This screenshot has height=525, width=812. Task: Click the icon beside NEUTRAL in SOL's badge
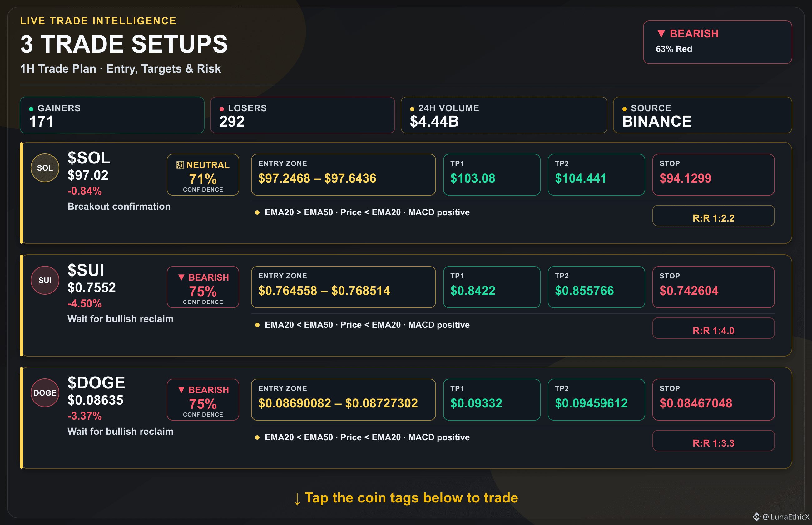point(180,165)
